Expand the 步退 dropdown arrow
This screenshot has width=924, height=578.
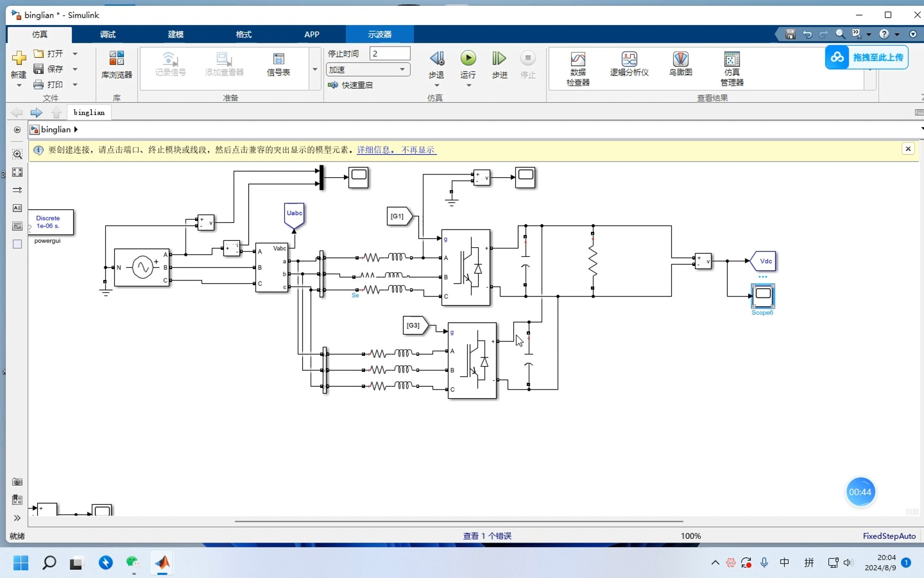[x=436, y=86]
